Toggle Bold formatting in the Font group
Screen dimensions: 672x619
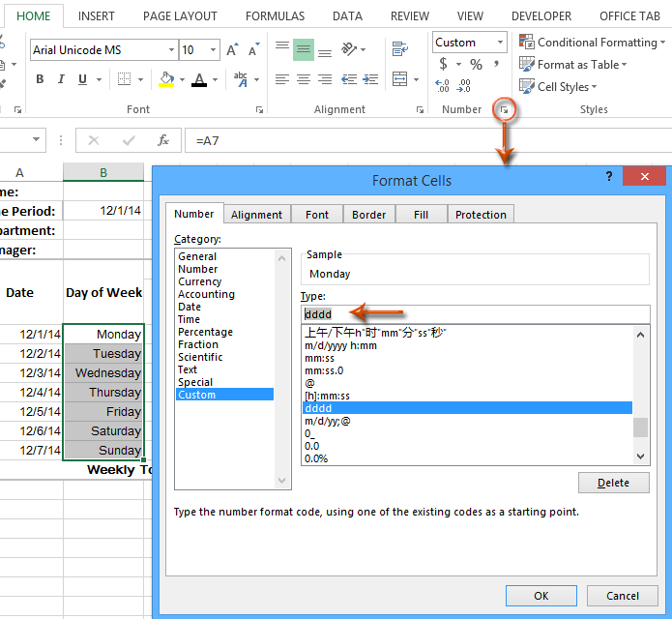pos(40,79)
